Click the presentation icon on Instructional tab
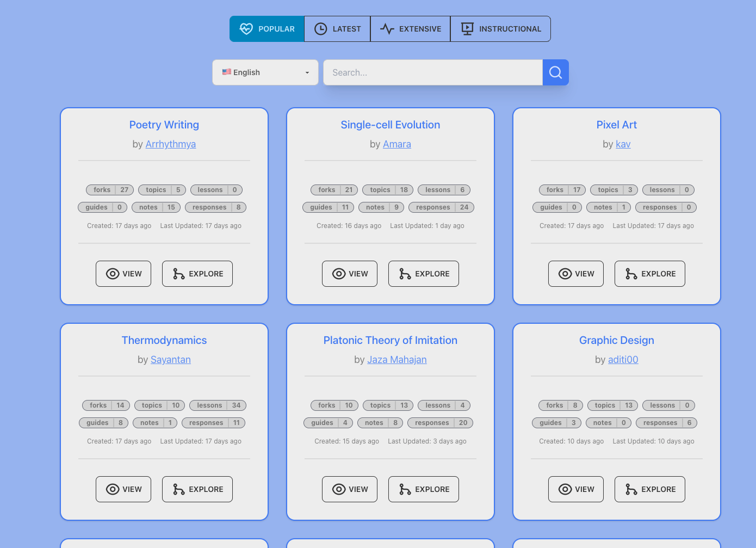 tap(467, 29)
